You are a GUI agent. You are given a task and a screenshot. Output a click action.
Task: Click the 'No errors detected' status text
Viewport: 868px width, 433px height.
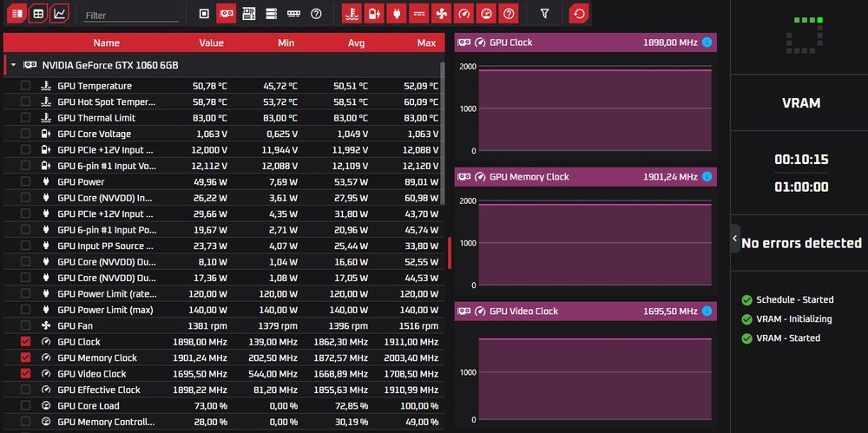coord(801,243)
